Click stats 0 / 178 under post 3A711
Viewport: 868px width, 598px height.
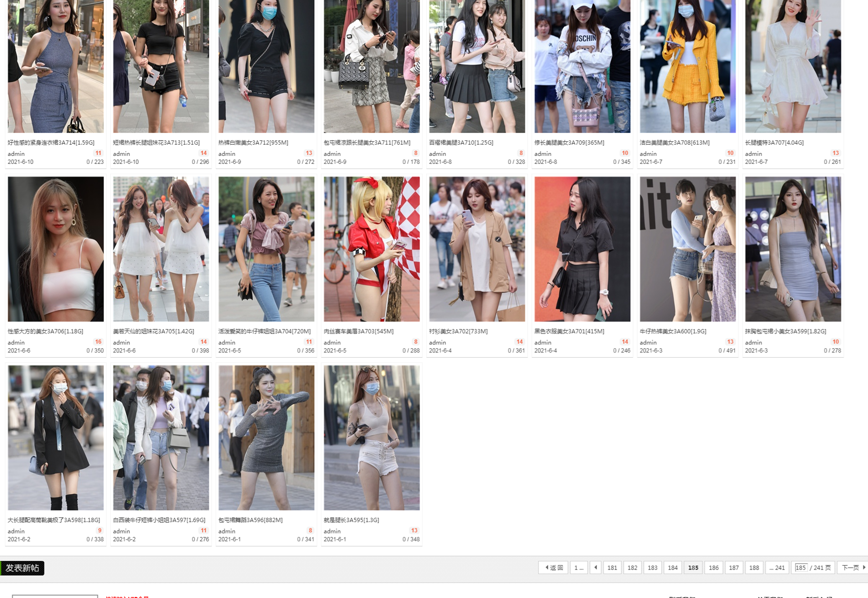click(411, 162)
